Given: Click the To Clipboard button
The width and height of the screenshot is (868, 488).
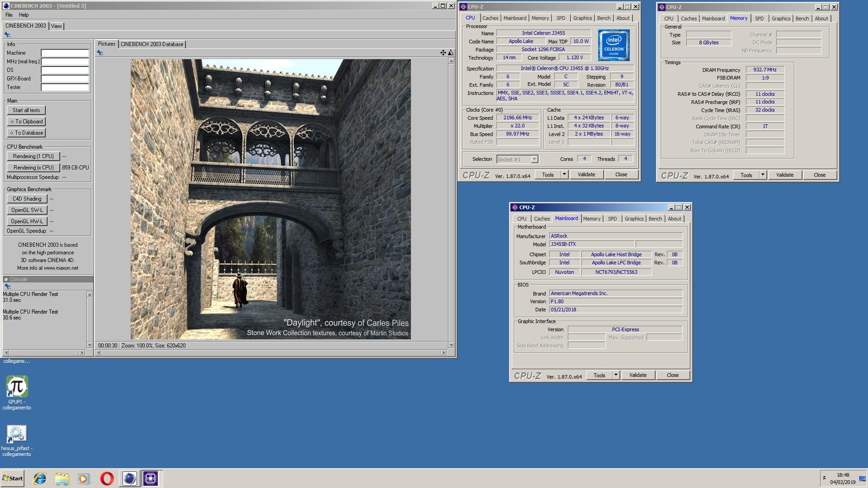Looking at the screenshot, I should pyautogui.click(x=26, y=122).
